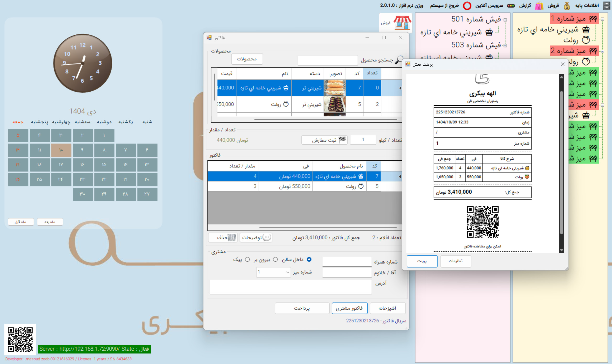Click the product search input field
This screenshot has width=612, height=364.
327,60
